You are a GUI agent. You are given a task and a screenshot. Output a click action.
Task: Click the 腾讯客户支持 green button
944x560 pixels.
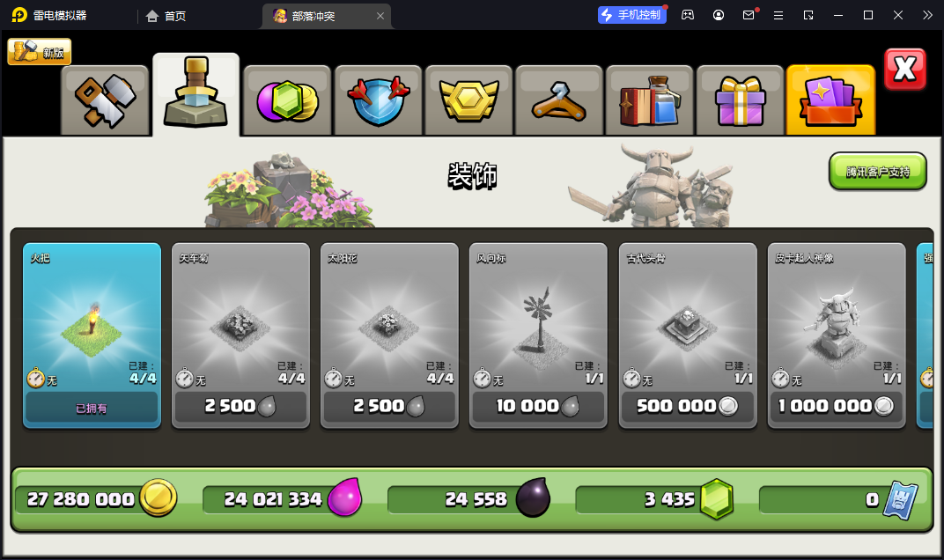coord(878,172)
